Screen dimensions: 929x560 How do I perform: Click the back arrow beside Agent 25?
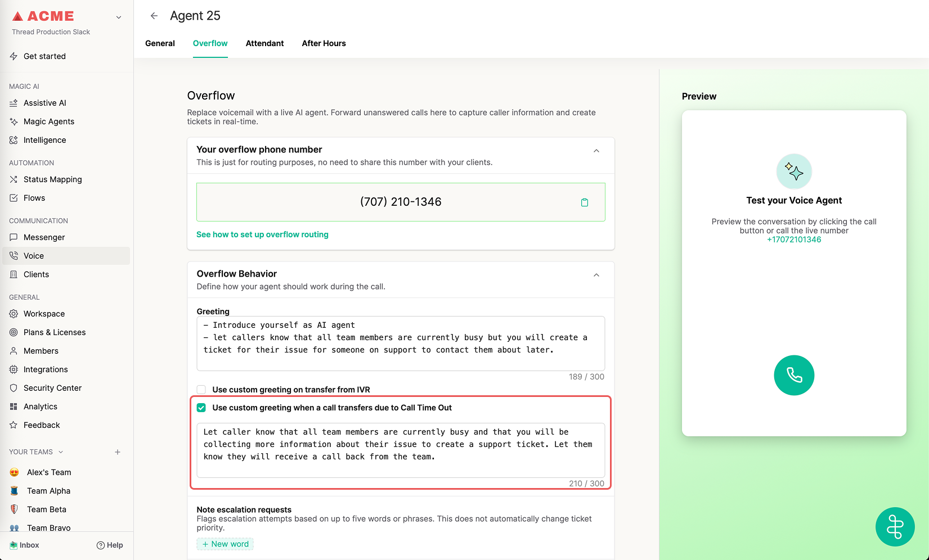click(154, 16)
